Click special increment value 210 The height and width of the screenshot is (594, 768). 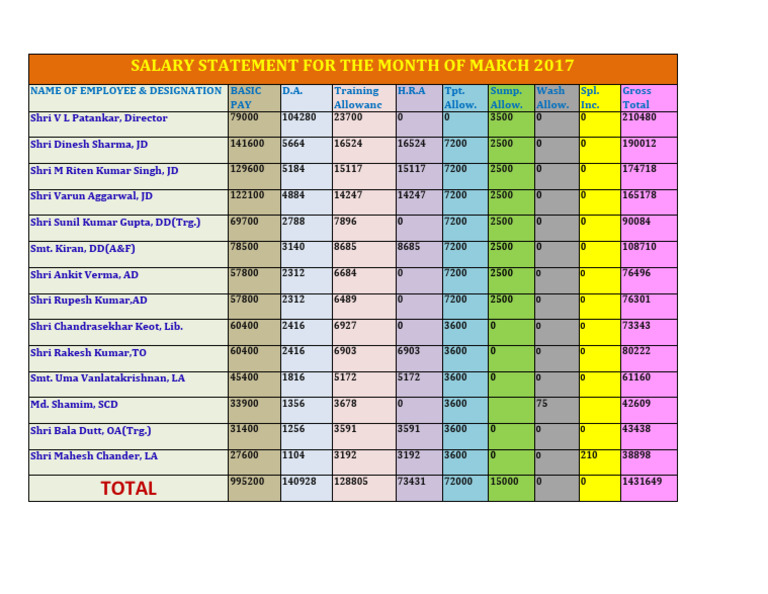[x=589, y=455]
